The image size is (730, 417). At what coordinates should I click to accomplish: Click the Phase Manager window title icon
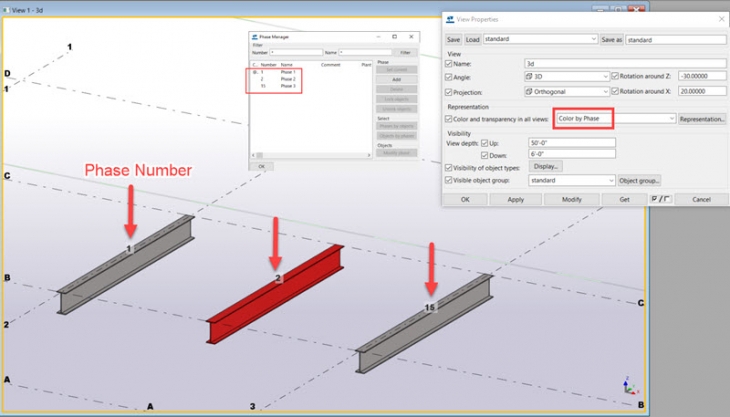pyautogui.click(x=254, y=36)
